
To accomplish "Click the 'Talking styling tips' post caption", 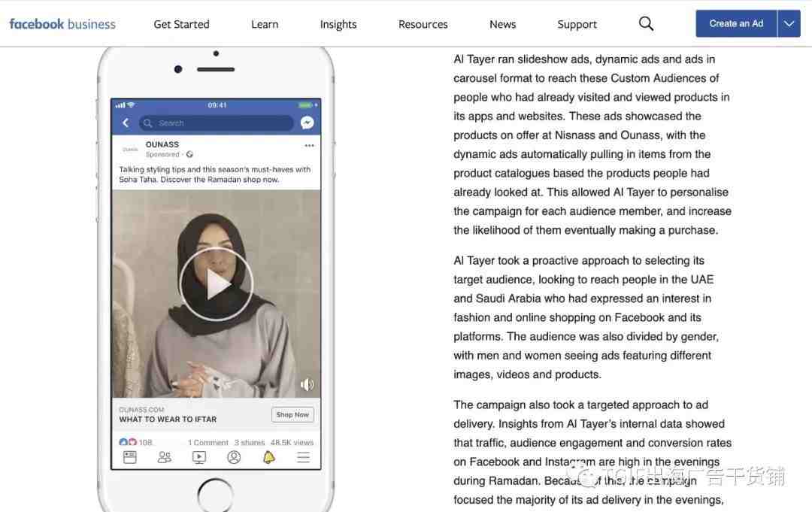I will 215,174.
